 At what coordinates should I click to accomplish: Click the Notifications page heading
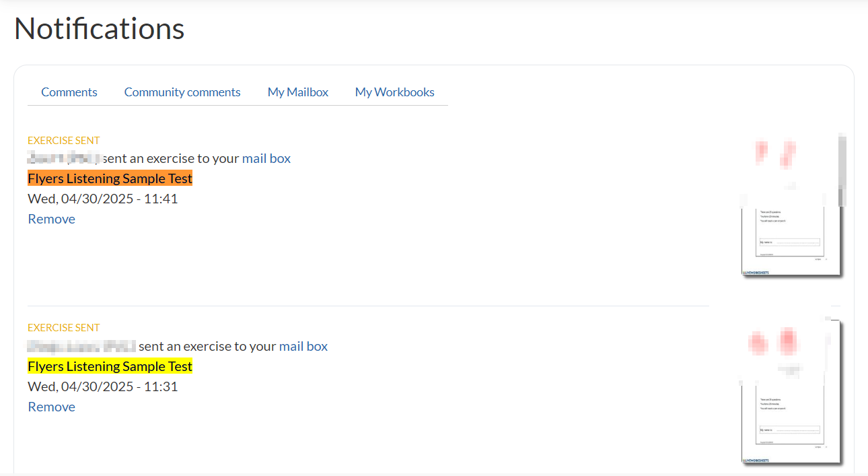100,29
